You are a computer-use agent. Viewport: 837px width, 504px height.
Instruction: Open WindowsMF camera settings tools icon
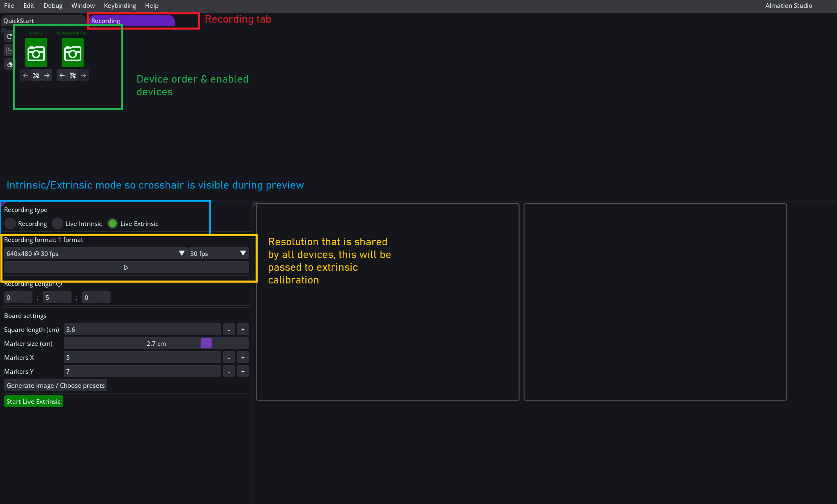point(73,76)
